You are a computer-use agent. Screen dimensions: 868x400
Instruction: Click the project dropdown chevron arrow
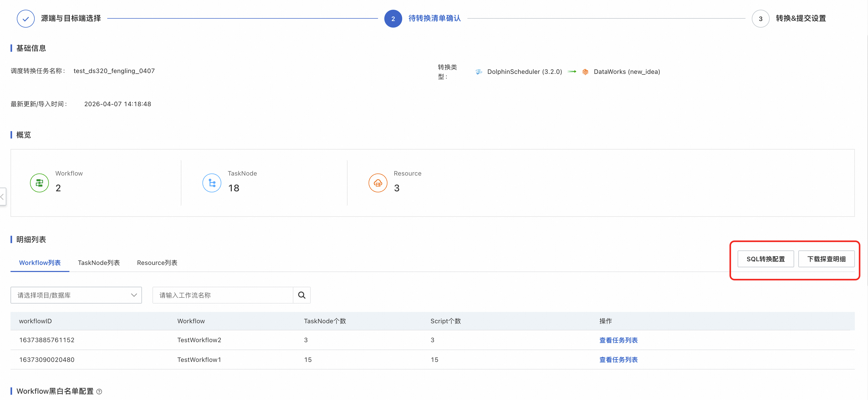click(134, 295)
